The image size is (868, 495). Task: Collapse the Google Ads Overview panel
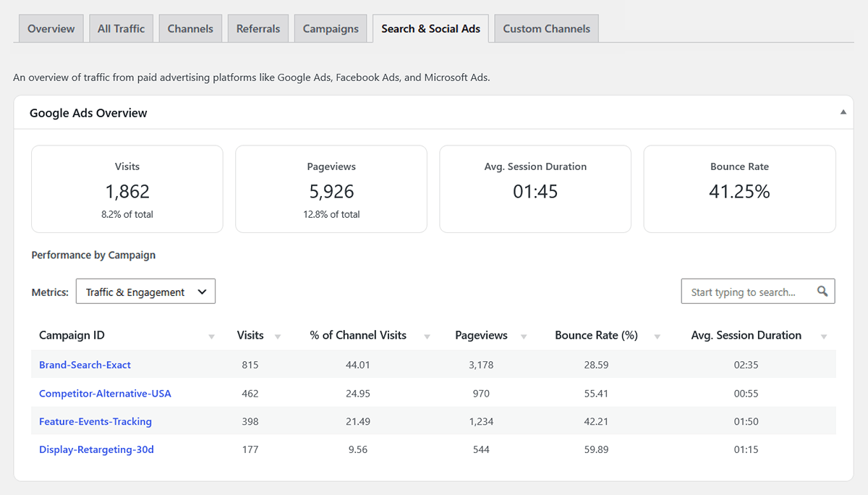(x=843, y=113)
